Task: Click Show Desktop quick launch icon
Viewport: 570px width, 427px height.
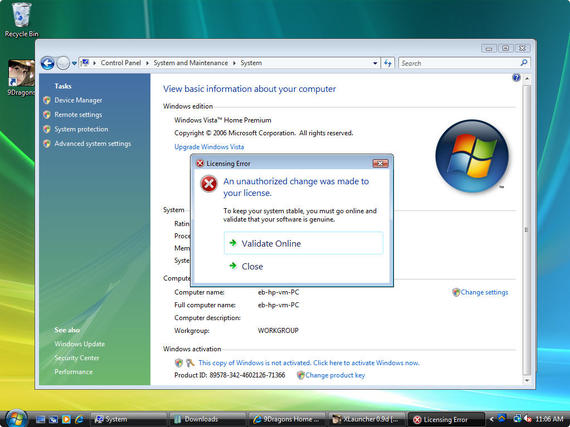Action: click(40, 419)
